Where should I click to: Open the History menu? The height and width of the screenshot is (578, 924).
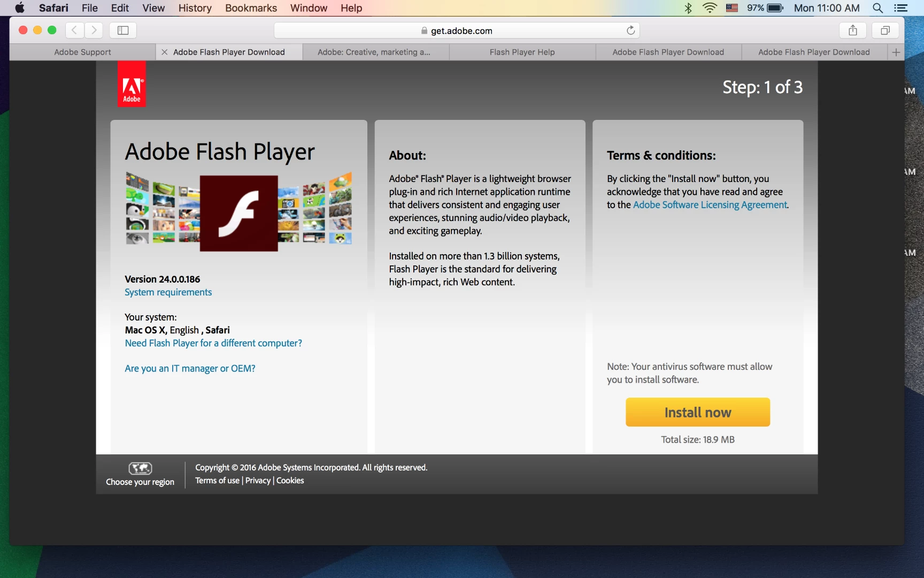tap(195, 7)
